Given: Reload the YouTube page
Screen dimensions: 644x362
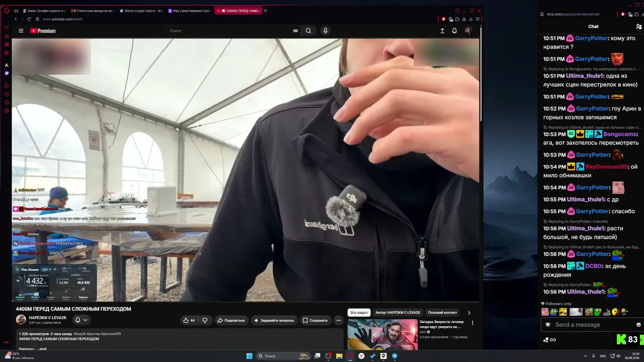Looking at the screenshot, I should click(29, 19).
